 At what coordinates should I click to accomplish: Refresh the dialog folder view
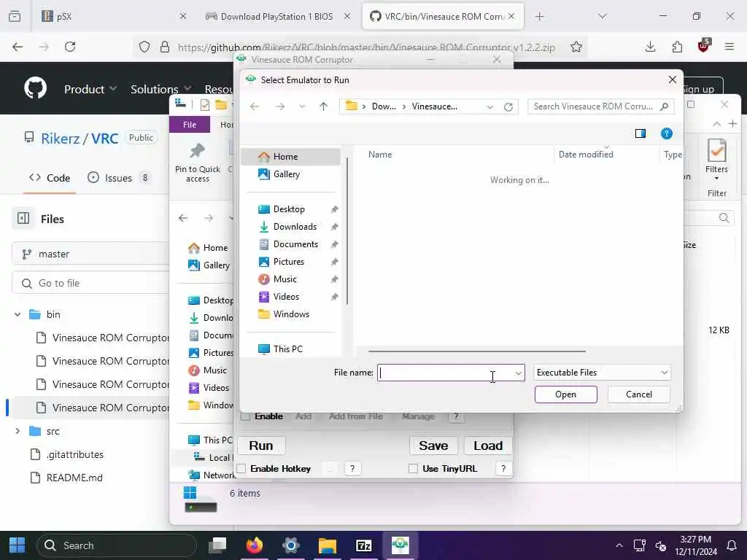click(x=508, y=106)
